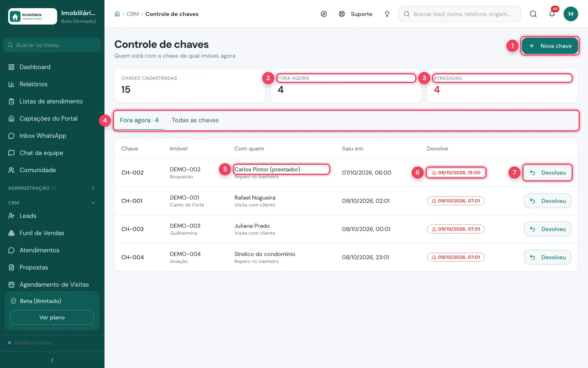Viewport: 588px width, 368px height.
Task: Click the overdue date 08/10/2026, 15:00
Action: tap(456, 173)
